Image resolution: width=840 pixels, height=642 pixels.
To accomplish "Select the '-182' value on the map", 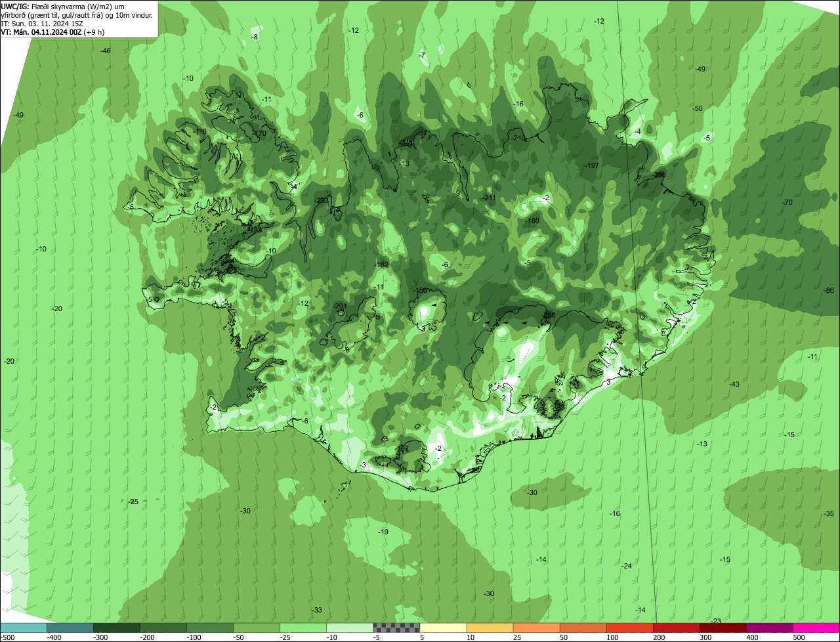I will point(382,265).
